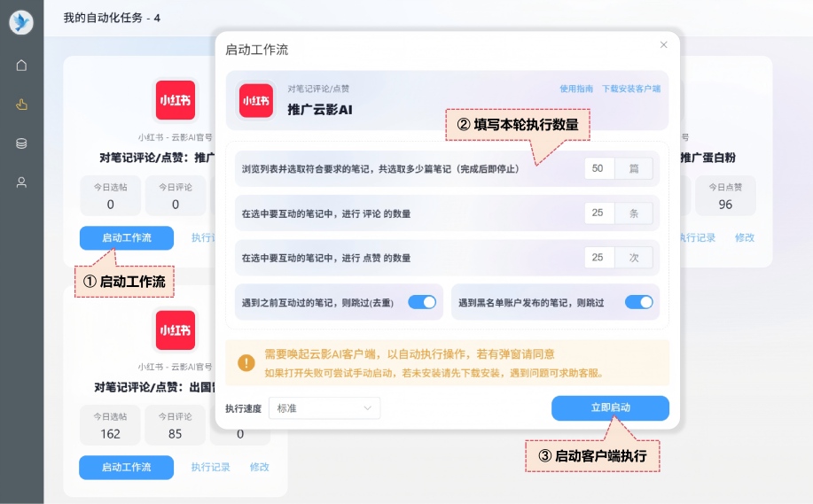Toggle skip previously interacted notes switch
The height and width of the screenshot is (504, 813).
422,302
